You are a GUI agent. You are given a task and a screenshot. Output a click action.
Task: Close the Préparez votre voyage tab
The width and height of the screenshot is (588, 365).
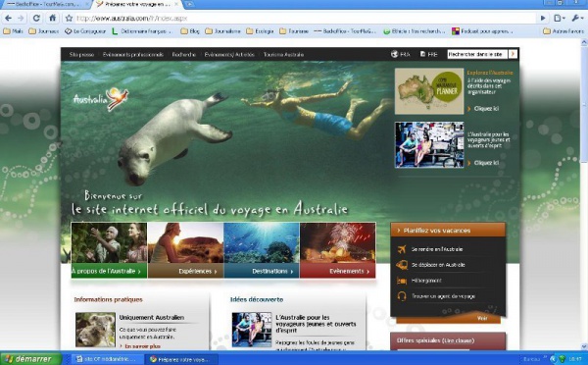176,4
